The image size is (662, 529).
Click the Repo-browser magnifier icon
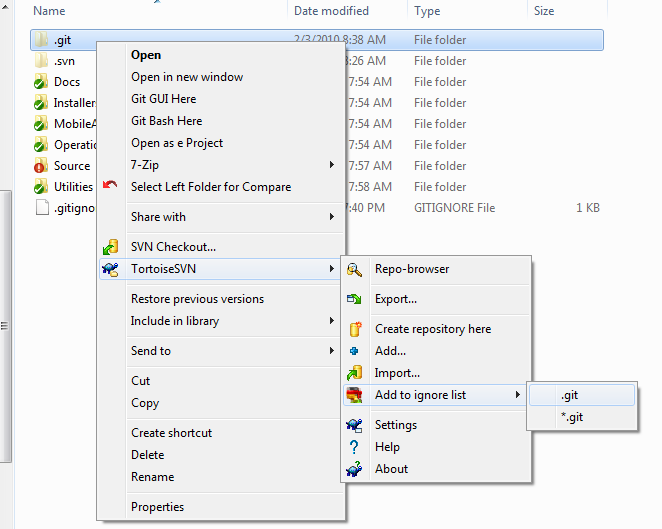tap(354, 269)
